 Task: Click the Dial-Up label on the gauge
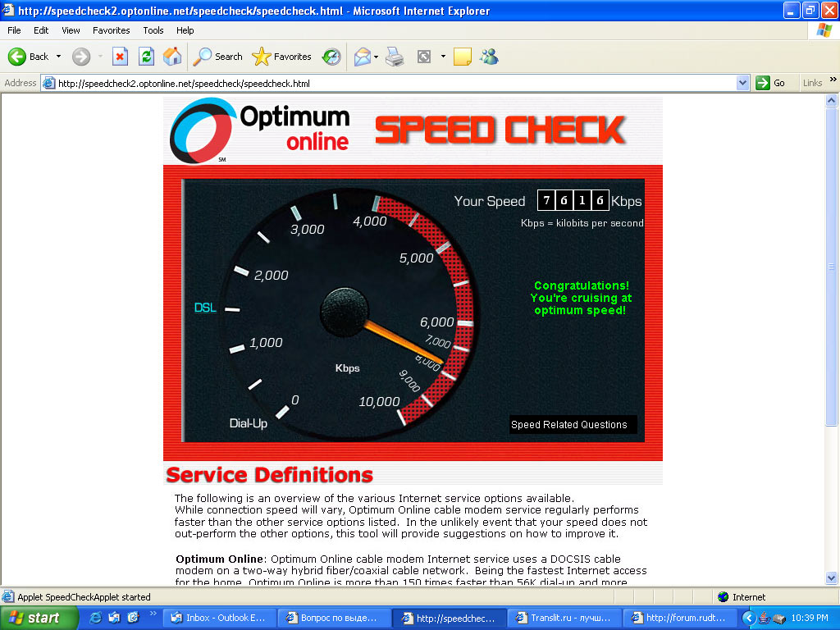[248, 423]
